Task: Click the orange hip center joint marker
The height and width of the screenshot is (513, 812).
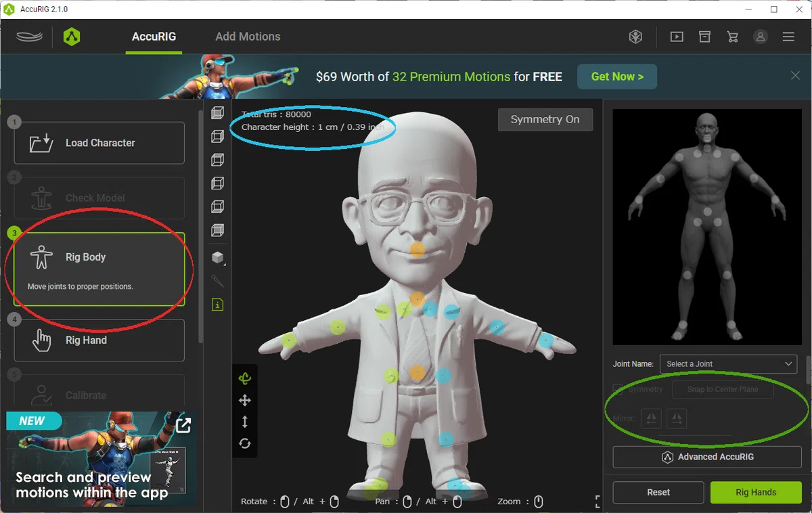Action: (x=417, y=372)
